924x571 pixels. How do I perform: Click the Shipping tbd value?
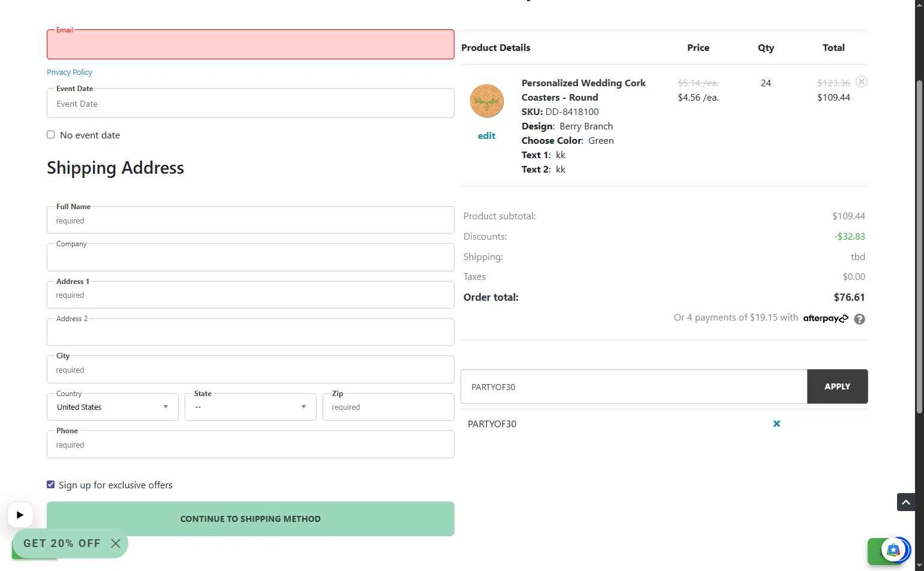857,256
